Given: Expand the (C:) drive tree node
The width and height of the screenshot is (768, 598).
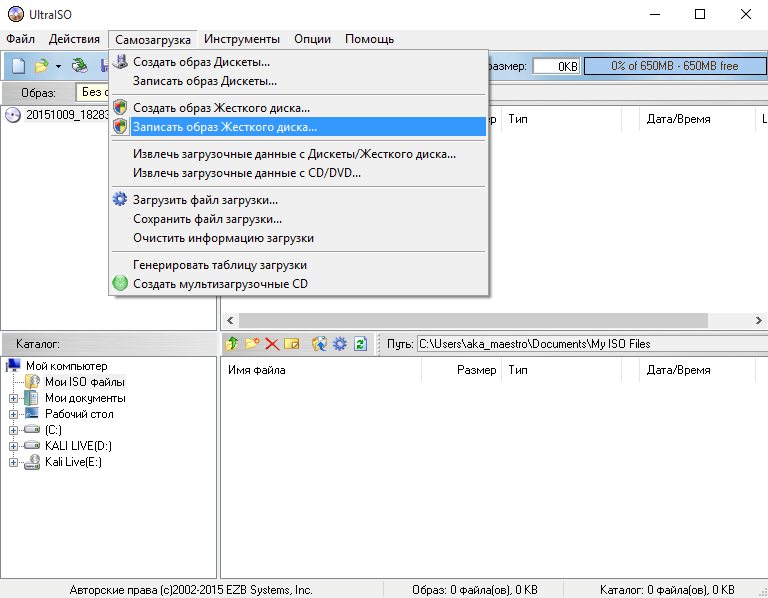Looking at the screenshot, I should click(13, 431).
